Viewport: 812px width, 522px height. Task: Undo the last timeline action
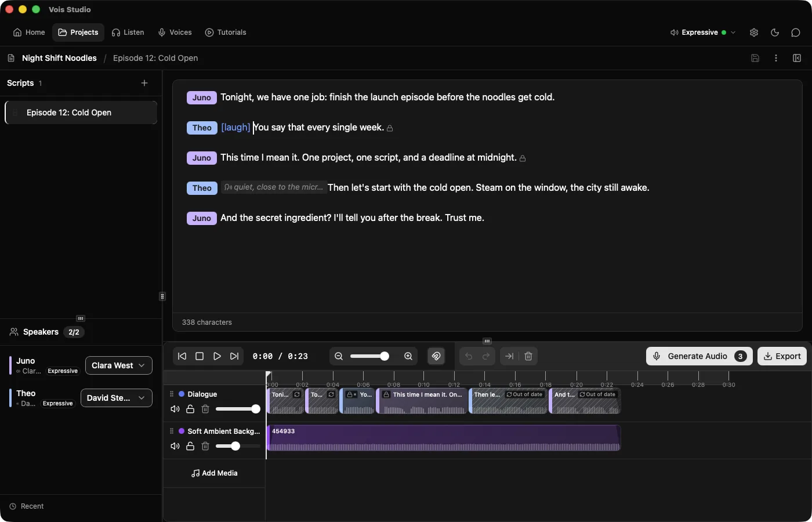coord(469,356)
